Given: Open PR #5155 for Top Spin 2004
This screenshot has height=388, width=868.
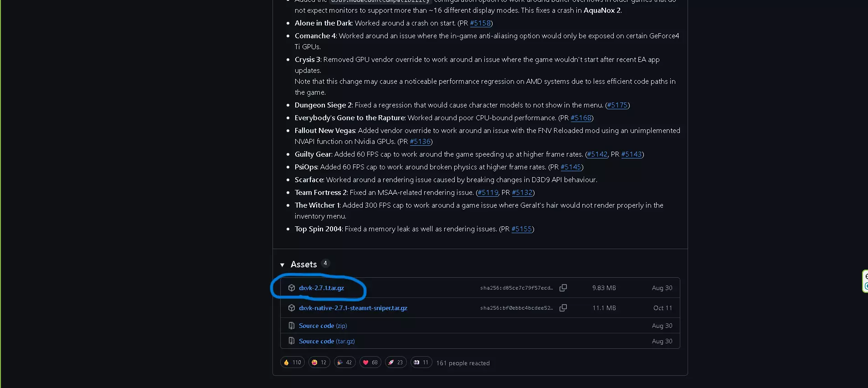Looking at the screenshot, I should 522,229.
